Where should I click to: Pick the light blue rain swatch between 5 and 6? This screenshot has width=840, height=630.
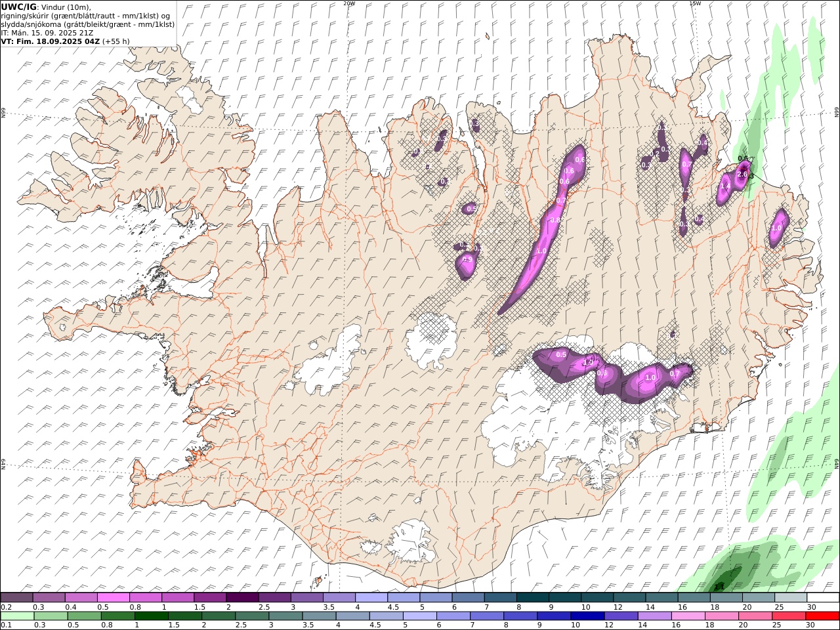pos(419,616)
